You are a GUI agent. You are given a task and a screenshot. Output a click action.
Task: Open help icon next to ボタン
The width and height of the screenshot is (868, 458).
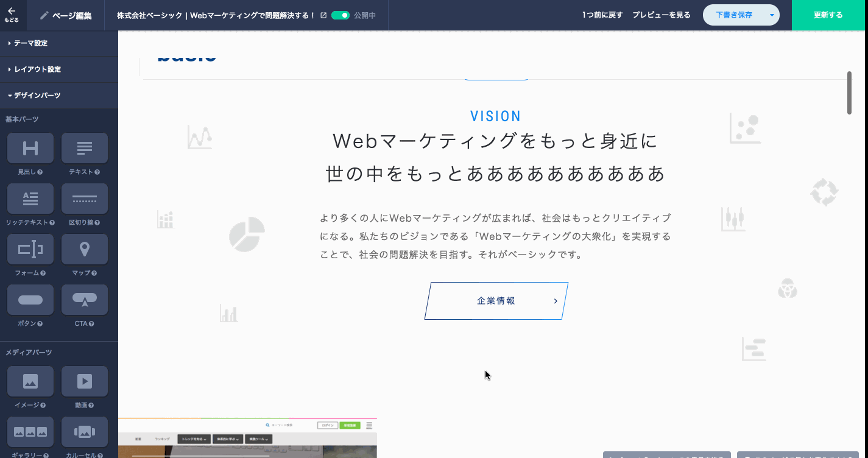pyautogui.click(x=40, y=324)
